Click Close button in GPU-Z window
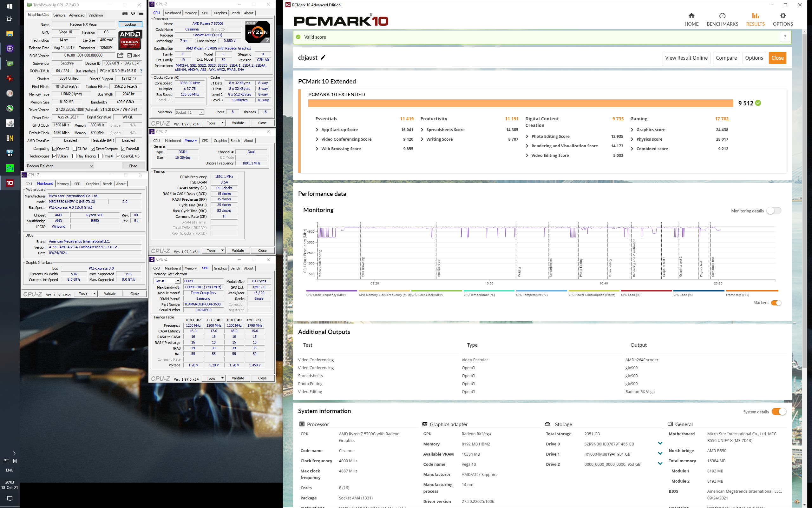The width and height of the screenshot is (812, 508). coord(133,166)
